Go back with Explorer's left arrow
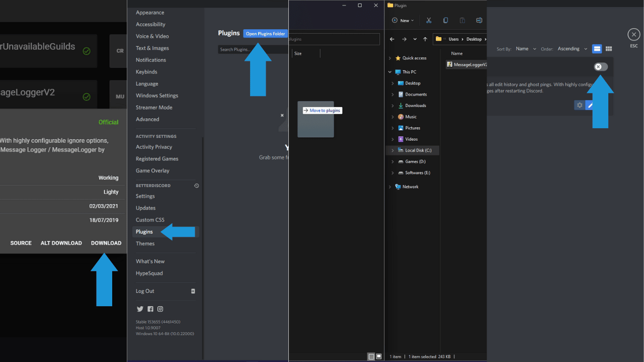This screenshot has width=644, height=362. tap(392, 39)
